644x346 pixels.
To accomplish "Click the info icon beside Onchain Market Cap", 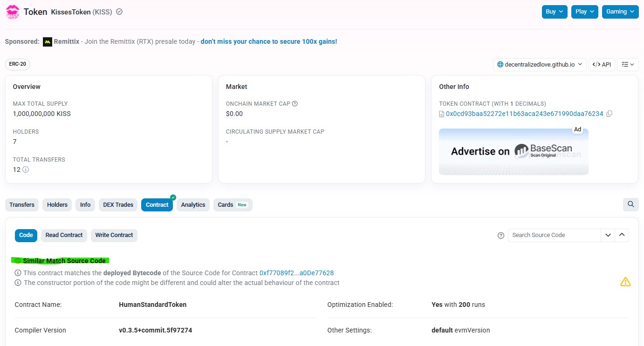I will (295, 104).
